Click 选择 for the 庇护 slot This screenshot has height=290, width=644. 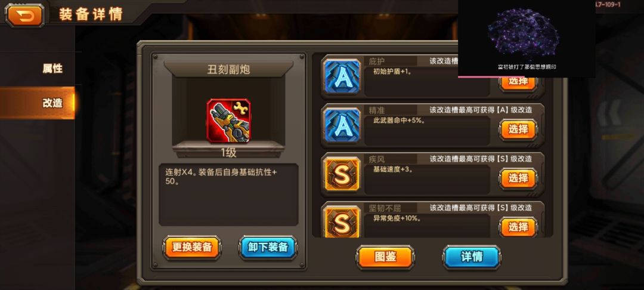(x=518, y=82)
